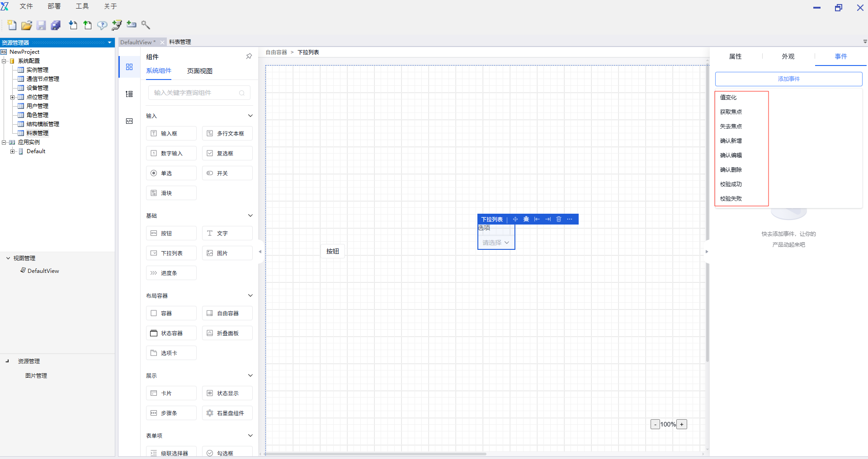Click the magic wand toolbar icon

[146, 25]
